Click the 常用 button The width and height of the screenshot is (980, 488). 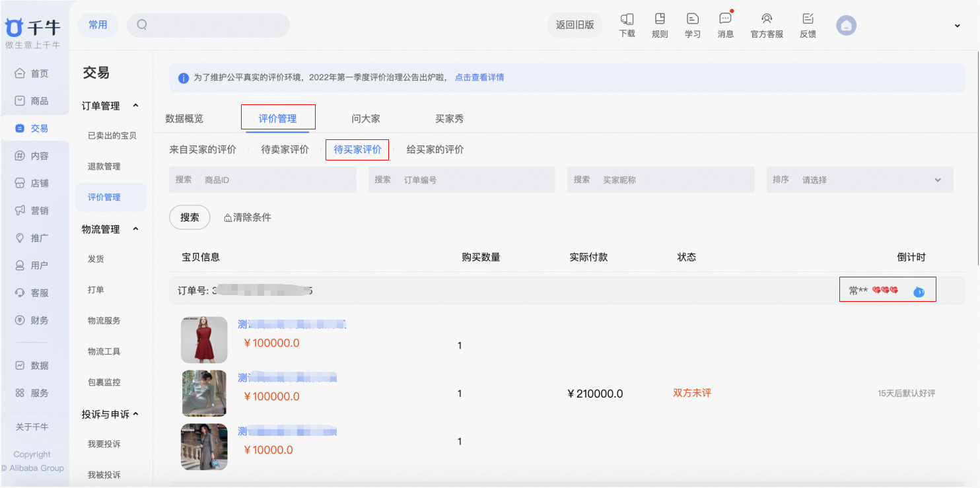point(98,25)
